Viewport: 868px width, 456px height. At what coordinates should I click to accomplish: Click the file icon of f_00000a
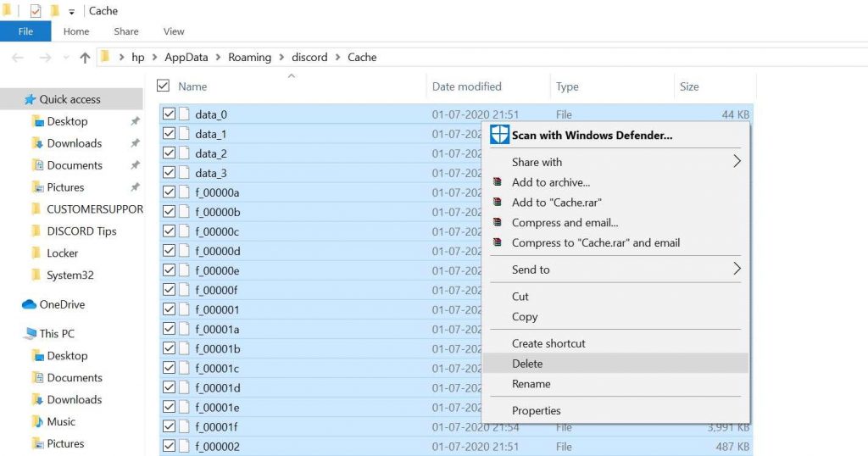point(184,192)
